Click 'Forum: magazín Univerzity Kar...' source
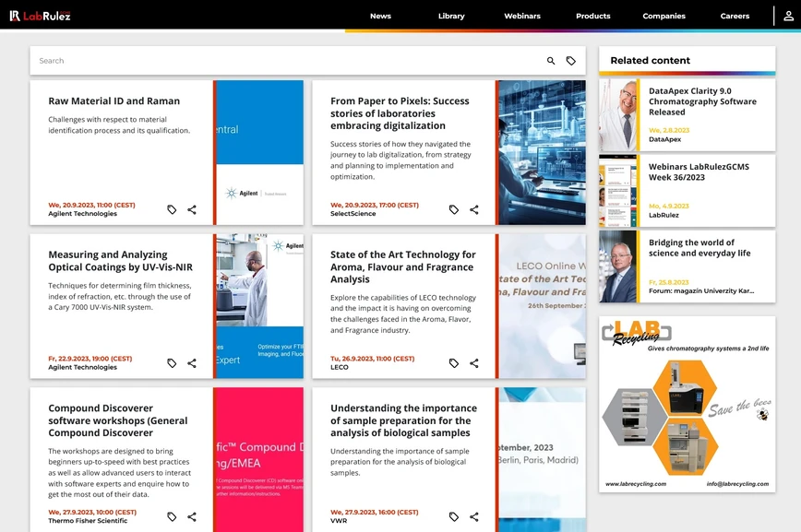The image size is (801, 532). (701, 291)
